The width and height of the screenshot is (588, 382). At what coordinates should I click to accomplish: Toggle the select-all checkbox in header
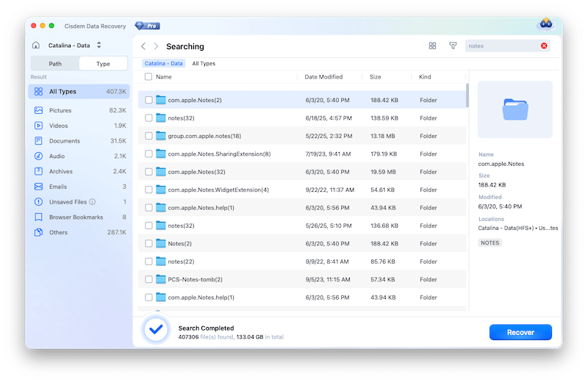(148, 77)
